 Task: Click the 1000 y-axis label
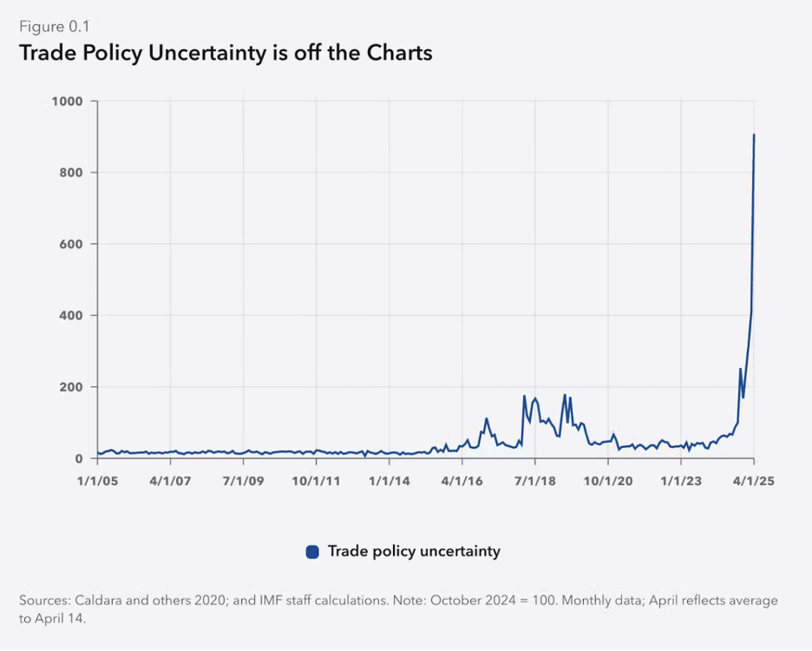(67, 102)
